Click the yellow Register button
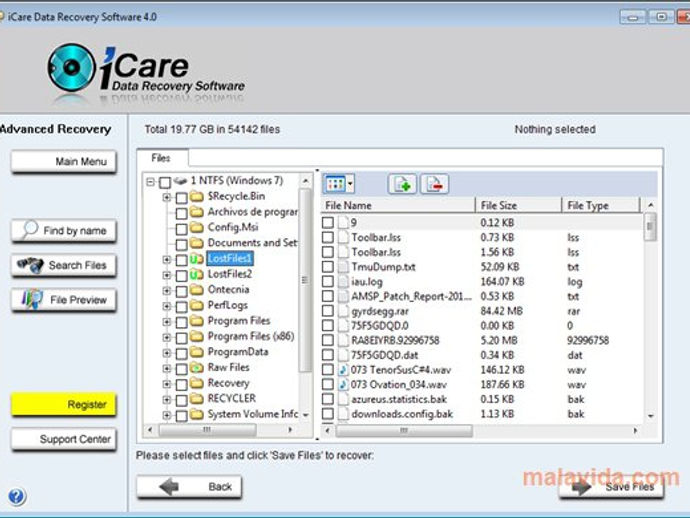Image resolution: width=690 pixels, height=518 pixels. click(x=63, y=404)
